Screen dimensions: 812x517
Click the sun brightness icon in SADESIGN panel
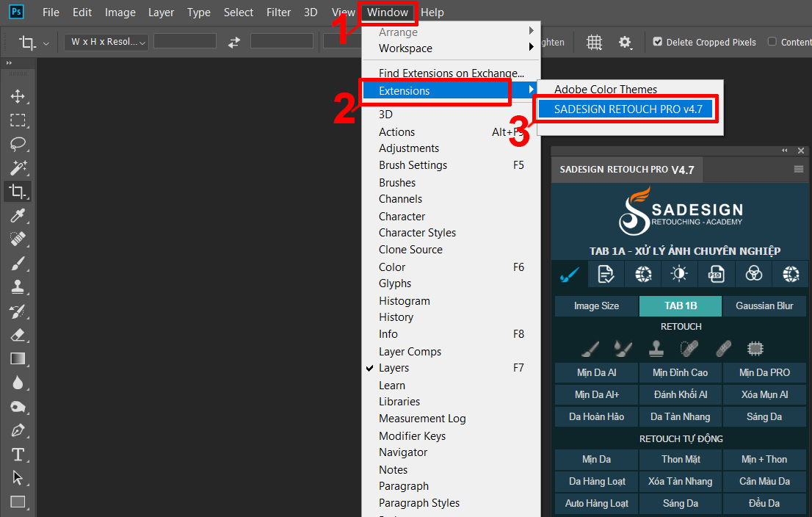tap(678, 274)
